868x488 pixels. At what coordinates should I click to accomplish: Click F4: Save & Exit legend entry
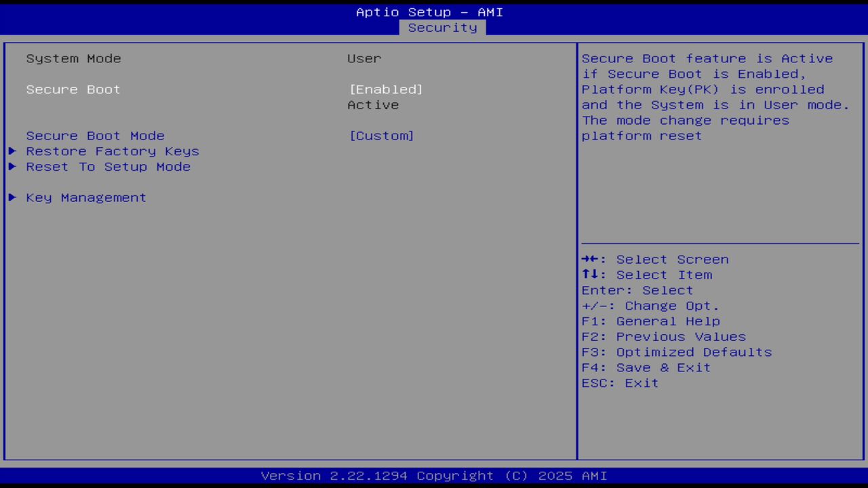(646, 367)
